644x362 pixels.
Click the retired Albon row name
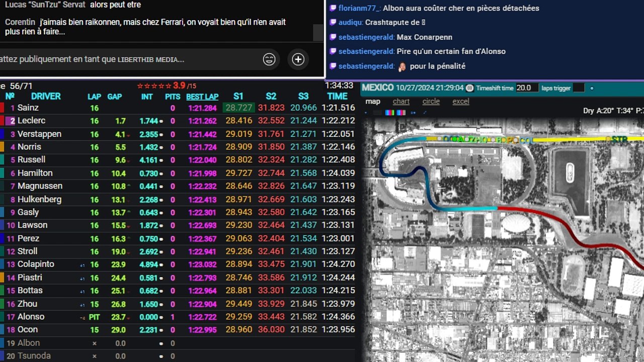pyautogui.click(x=29, y=342)
